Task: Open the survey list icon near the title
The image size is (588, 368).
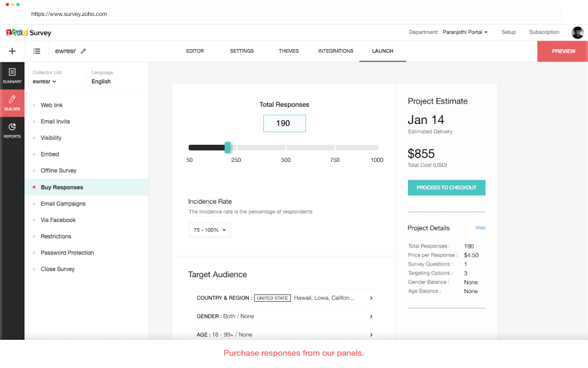Action: (36, 51)
